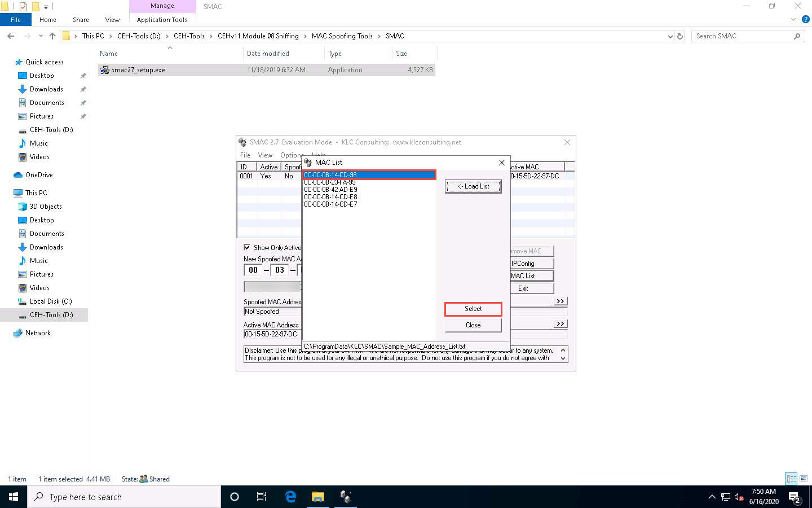The width and height of the screenshot is (812, 508).
Task: Open the Application Tools tab
Action: point(162,20)
